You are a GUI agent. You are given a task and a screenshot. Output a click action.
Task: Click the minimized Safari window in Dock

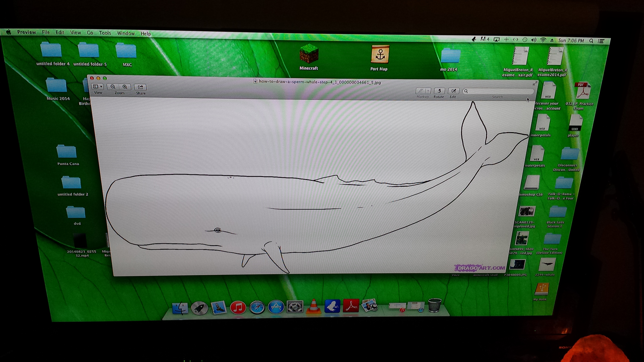point(416,306)
